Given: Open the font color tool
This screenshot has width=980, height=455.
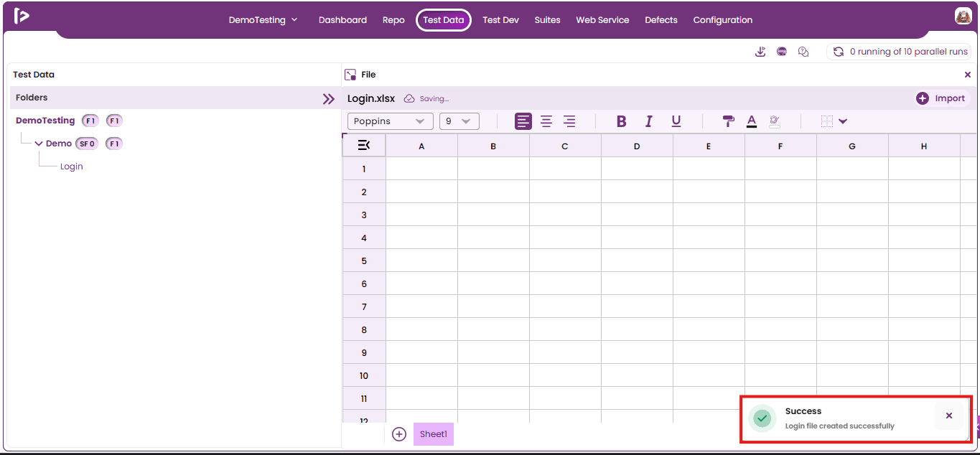Looking at the screenshot, I should 752,121.
